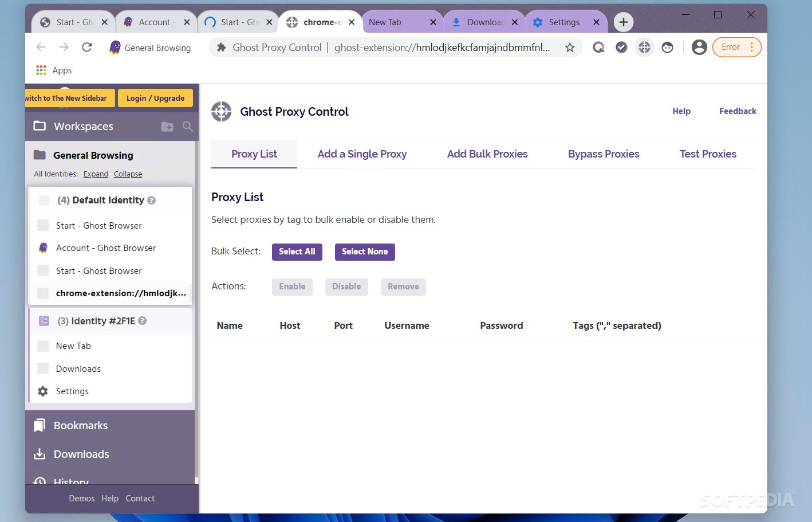The image size is (812, 522).
Task: Click the Identity #2F1E purple group icon
Action: [44, 321]
